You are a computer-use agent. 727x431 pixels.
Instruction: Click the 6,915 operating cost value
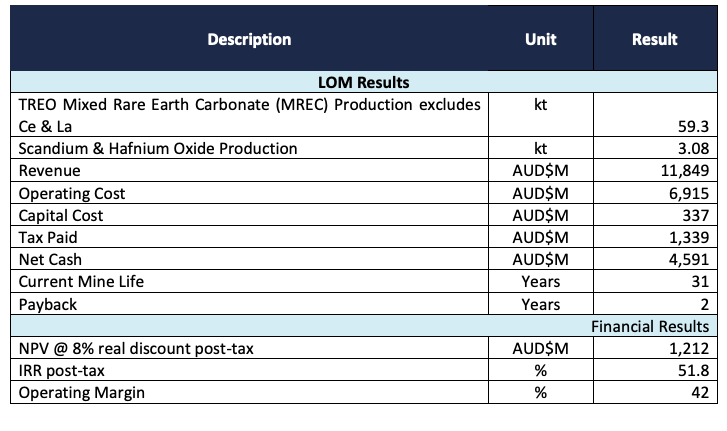689,193
